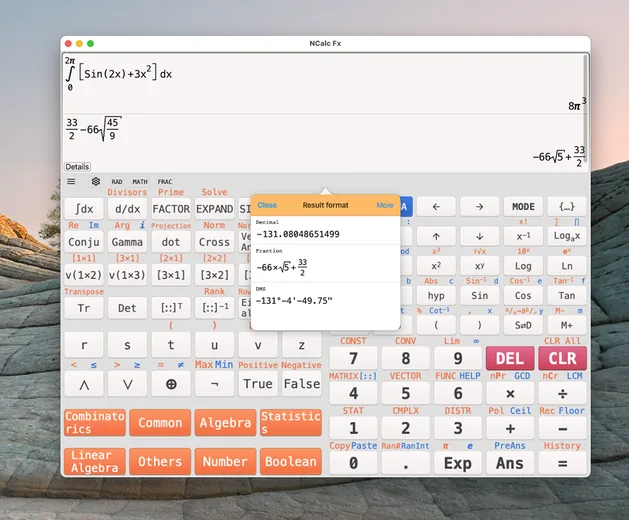
Task: Switch to Algebra category tab
Action: tap(225, 422)
